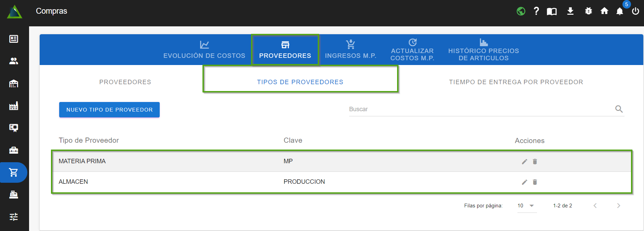Delete the ALMACEN supplier type
The height and width of the screenshot is (231, 644).
pos(535,182)
